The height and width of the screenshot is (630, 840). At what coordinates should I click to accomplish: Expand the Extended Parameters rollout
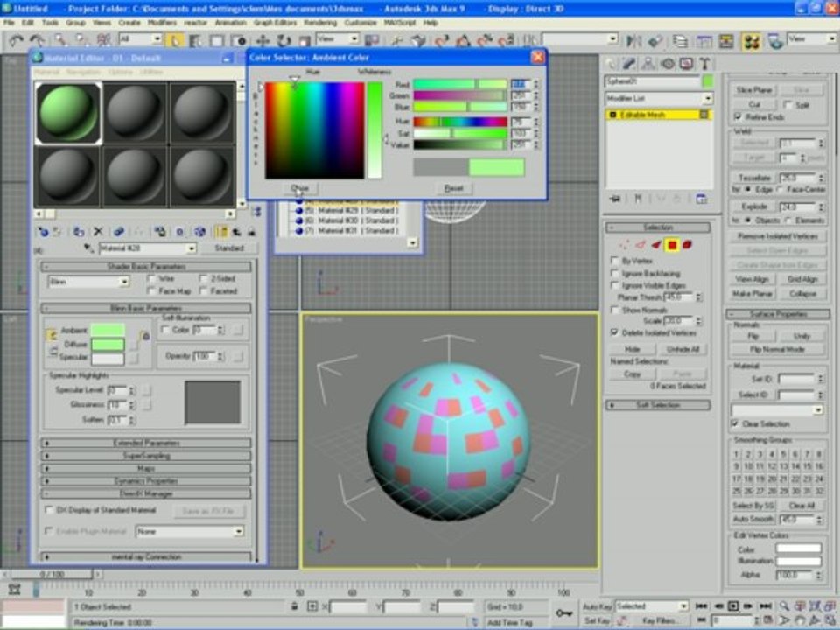pos(146,443)
